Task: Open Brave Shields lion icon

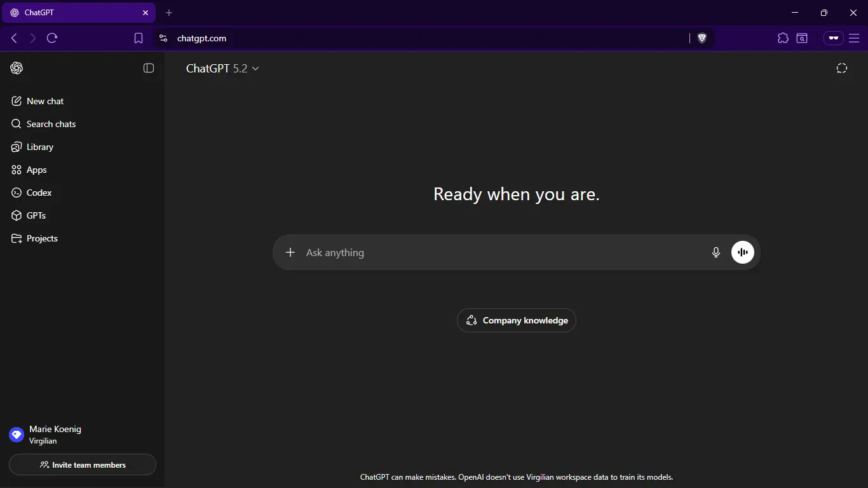Action: pos(702,38)
